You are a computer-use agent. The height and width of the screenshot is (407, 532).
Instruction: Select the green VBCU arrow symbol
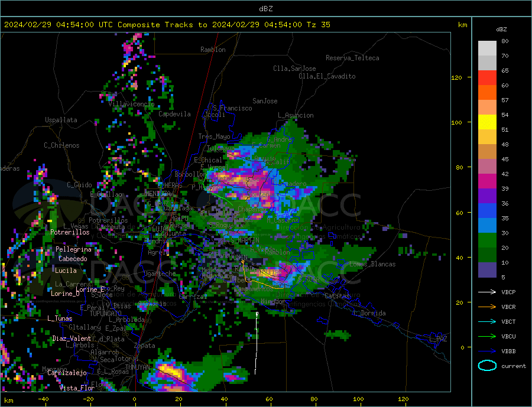[x=487, y=337]
